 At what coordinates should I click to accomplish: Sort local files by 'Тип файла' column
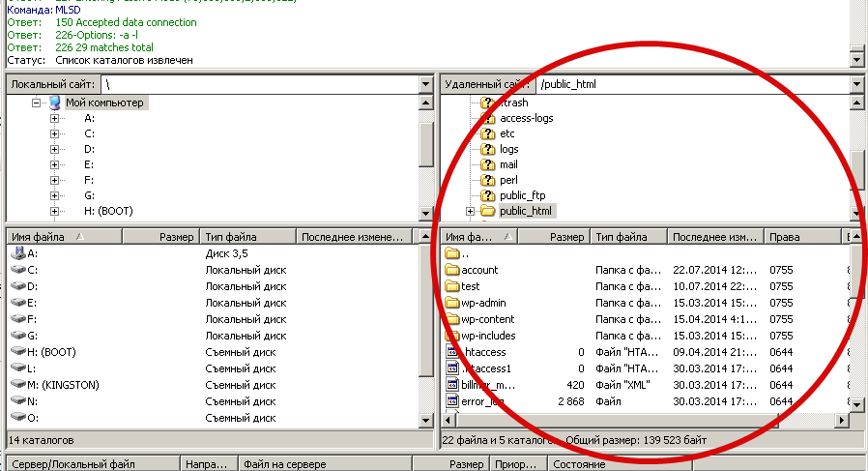tap(247, 237)
